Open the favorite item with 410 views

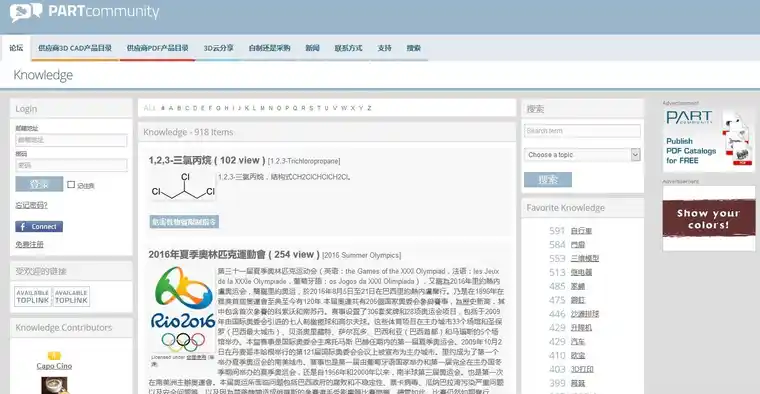[578, 355]
